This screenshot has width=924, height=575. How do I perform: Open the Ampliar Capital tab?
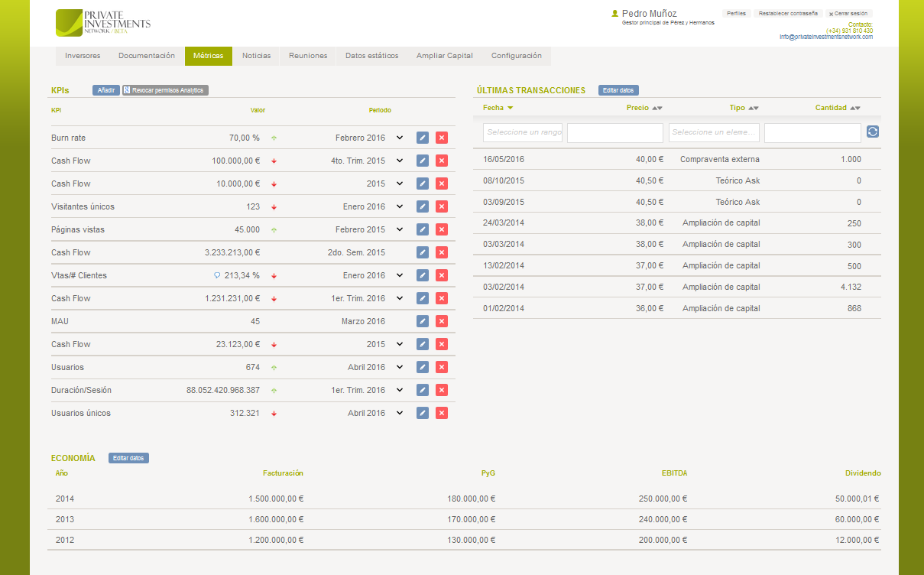(x=444, y=56)
